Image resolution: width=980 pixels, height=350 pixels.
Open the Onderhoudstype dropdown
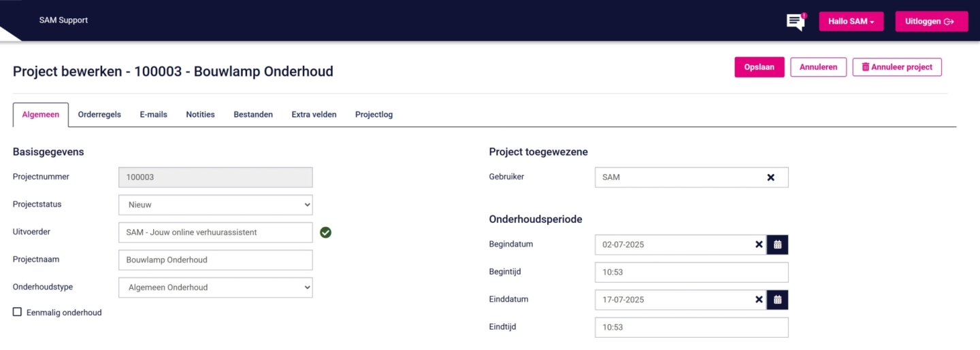215,287
